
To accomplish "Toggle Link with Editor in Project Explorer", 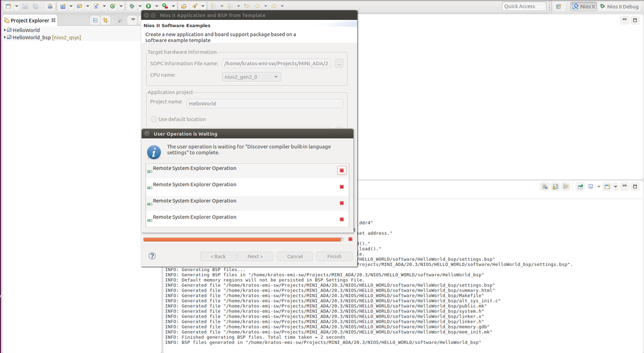I will pos(106,20).
